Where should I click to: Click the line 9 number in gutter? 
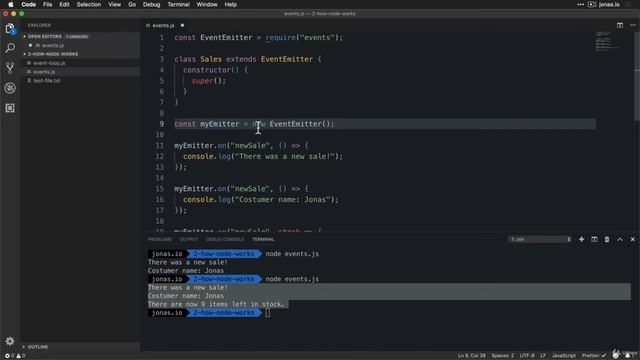[162, 124]
